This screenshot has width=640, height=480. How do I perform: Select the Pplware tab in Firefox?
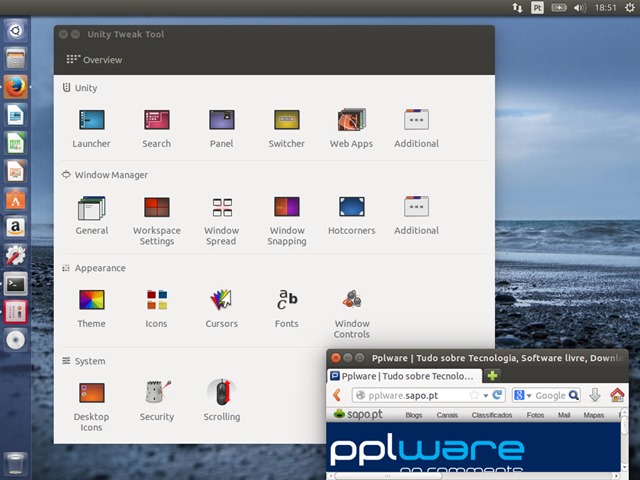[x=405, y=376]
